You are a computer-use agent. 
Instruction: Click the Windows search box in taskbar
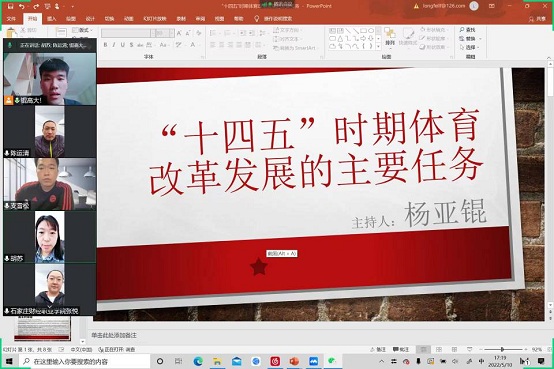pyautogui.click(x=85, y=361)
